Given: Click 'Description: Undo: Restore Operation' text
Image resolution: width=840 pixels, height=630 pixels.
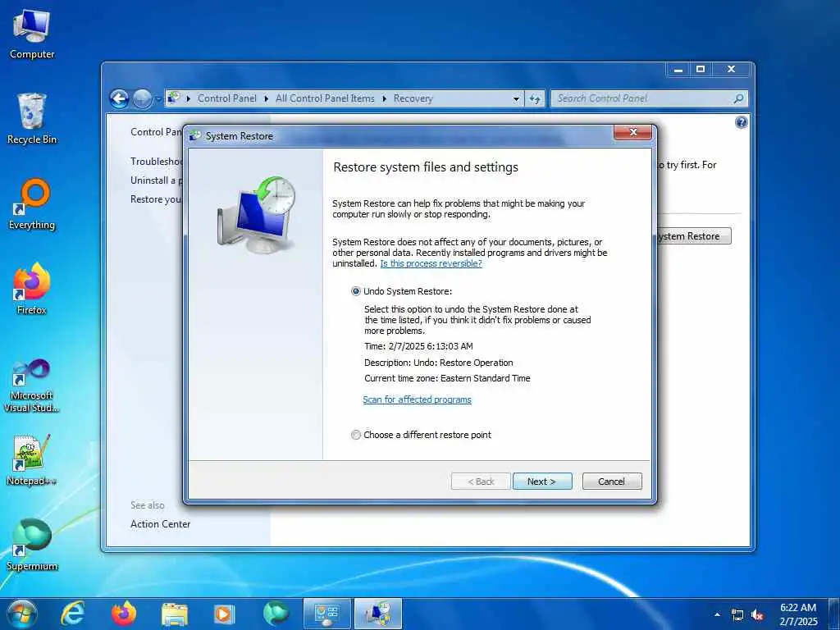Looking at the screenshot, I should (438, 363).
